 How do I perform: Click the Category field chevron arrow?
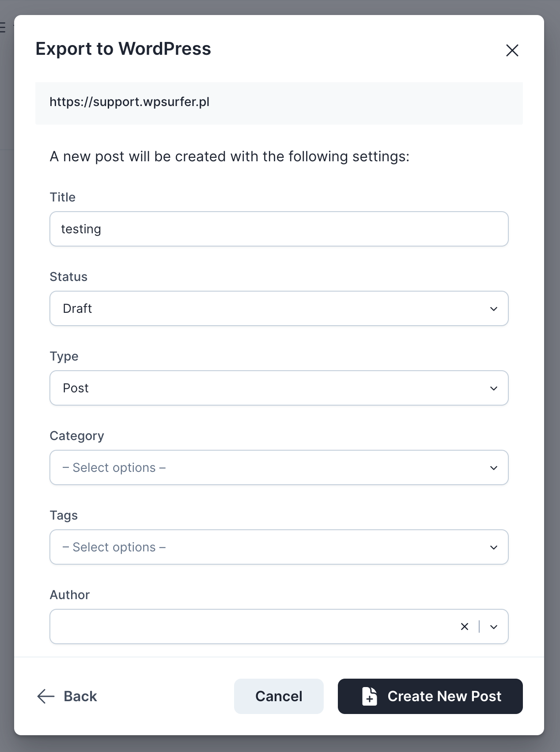[x=494, y=468]
